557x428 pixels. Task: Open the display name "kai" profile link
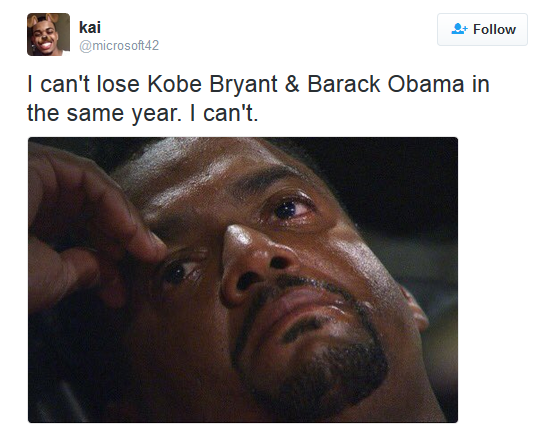(x=90, y=27)
